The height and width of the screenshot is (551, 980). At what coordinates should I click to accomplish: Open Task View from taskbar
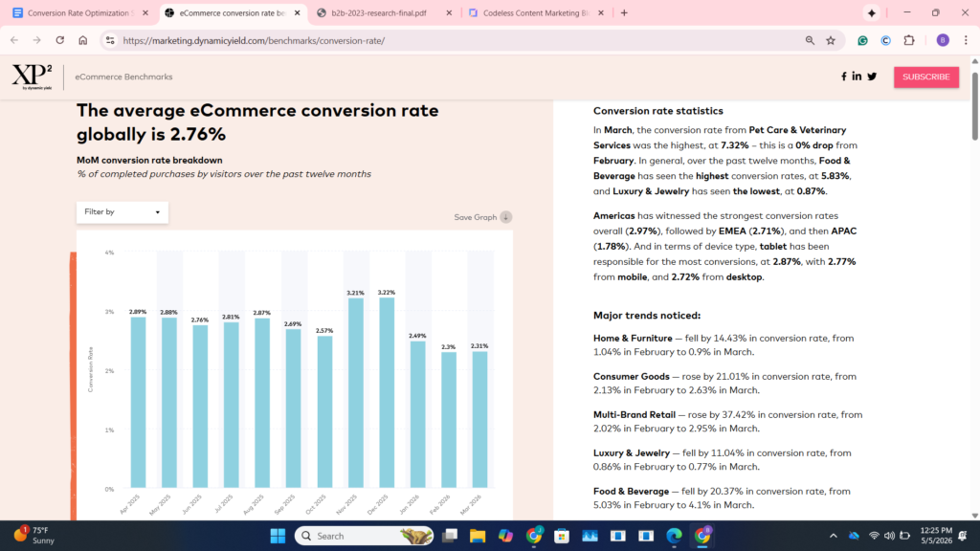[450, 536]
